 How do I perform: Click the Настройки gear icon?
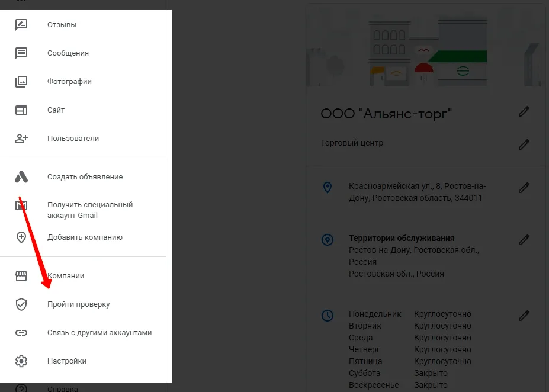click(21, 361)
